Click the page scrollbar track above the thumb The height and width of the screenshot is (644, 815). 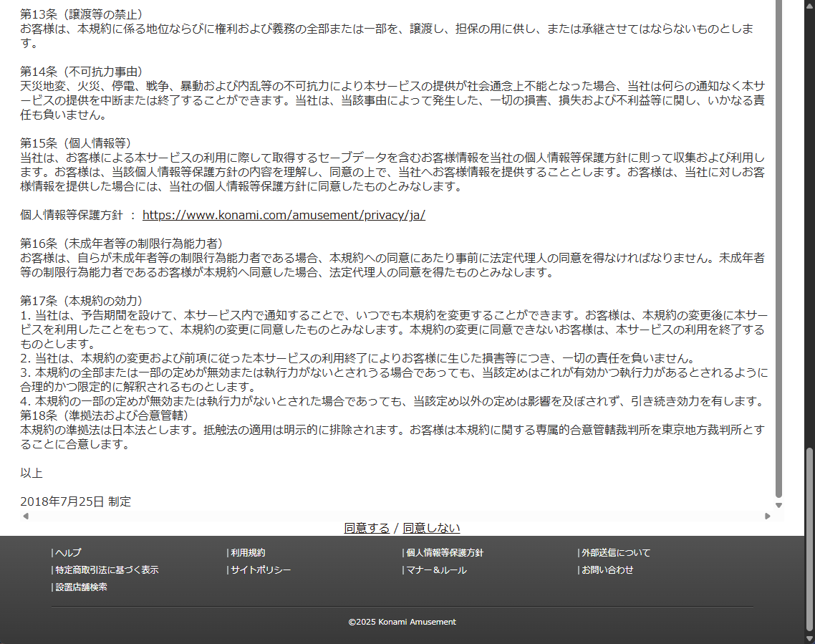pyautogui.click(x=809, y=215)
